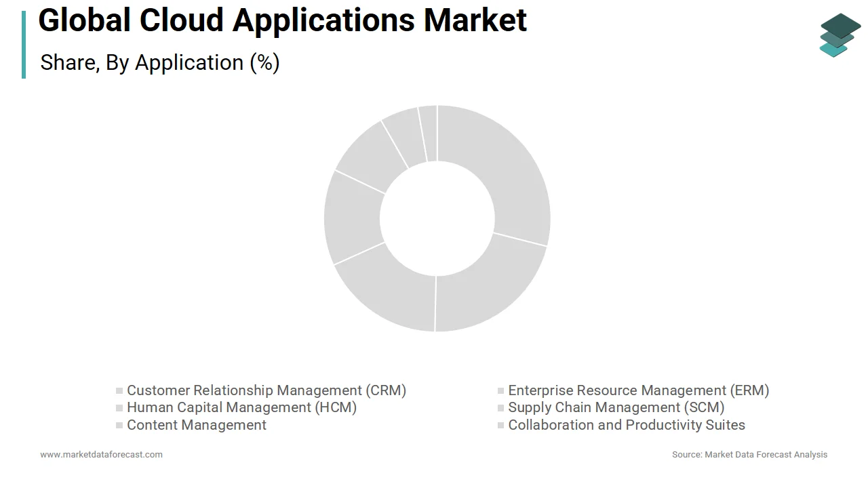The image size is (868, 488).
Task: Click the legend swatch beside Human Capital Management
Action: click(119, 408)
